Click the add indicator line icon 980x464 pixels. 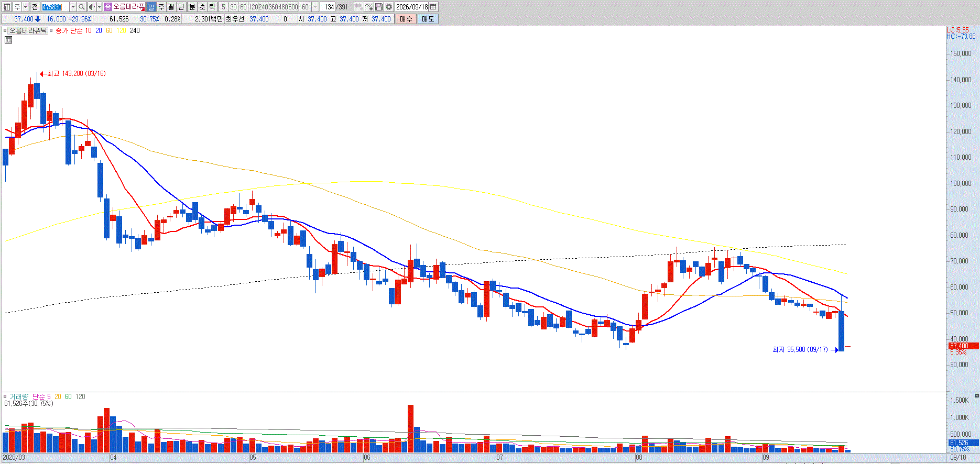pyautogui.click(x=369, y=7)
